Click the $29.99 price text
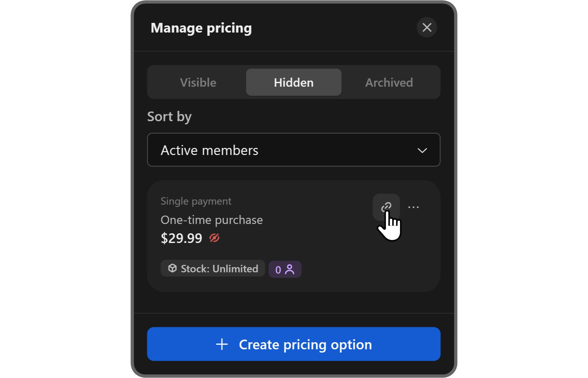Image resolution: width=588 pixels, height=378 pixels. click(x=181, y=238)
